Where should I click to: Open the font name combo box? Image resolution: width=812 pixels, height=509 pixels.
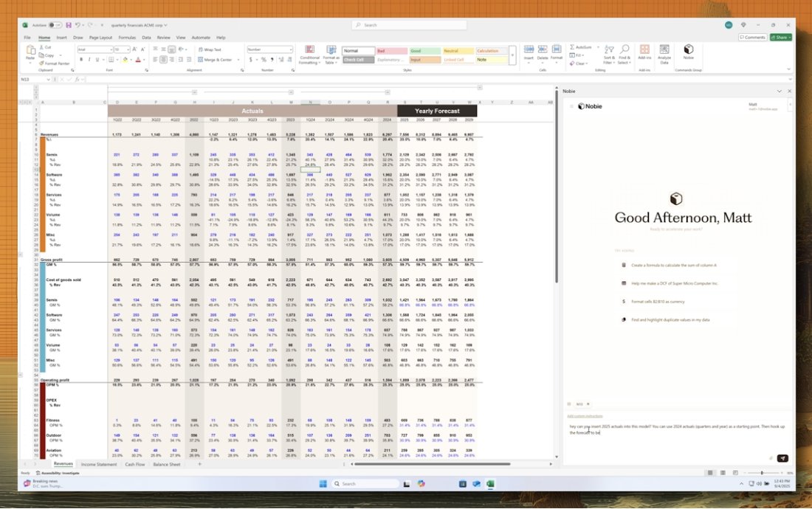[94, 49]
